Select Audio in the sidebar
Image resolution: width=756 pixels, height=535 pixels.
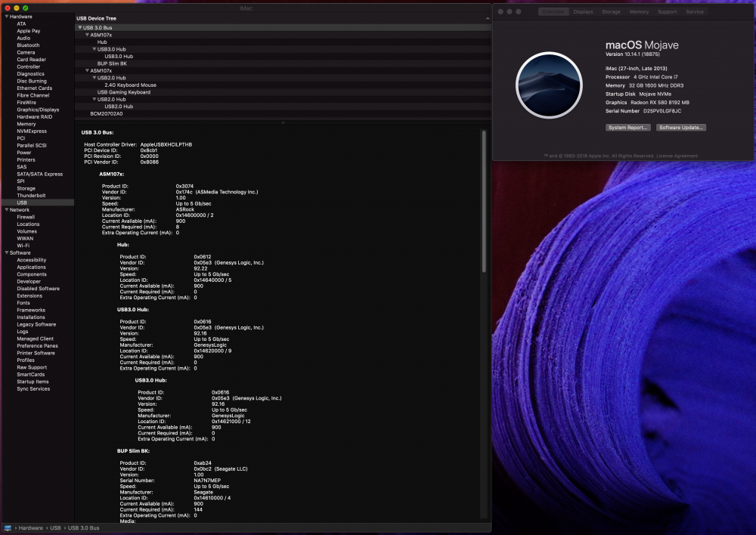tap(23, 38)
